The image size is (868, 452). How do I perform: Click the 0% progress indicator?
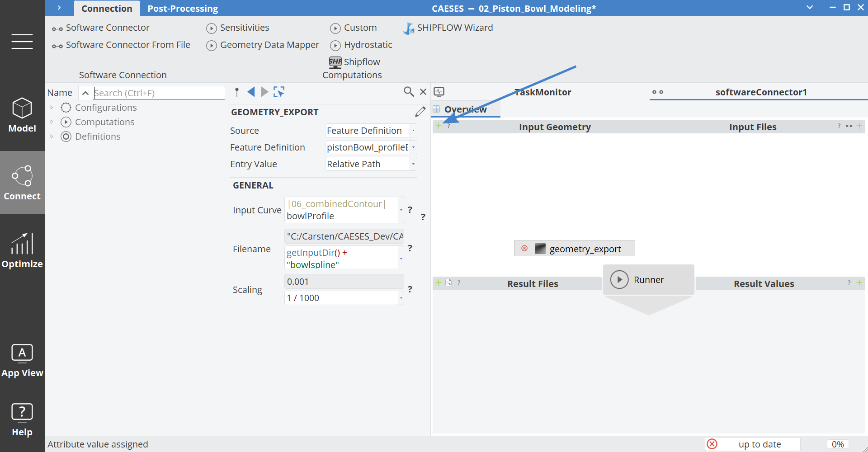click(838, 444)
